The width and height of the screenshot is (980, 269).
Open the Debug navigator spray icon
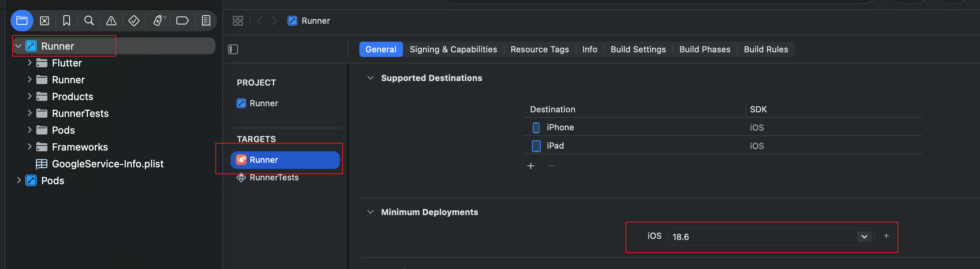tap(159, 21)
